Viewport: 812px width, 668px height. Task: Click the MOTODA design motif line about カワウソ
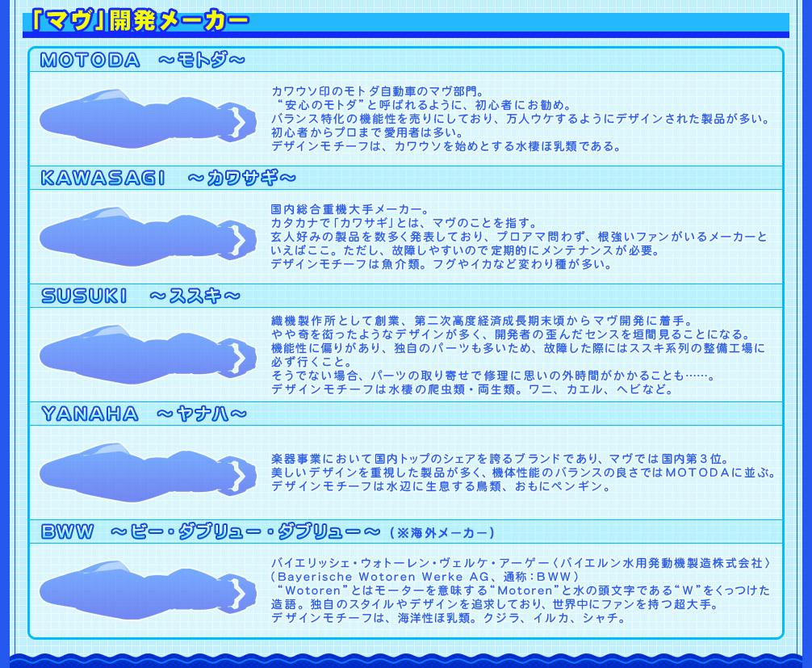tap(447, 147)
